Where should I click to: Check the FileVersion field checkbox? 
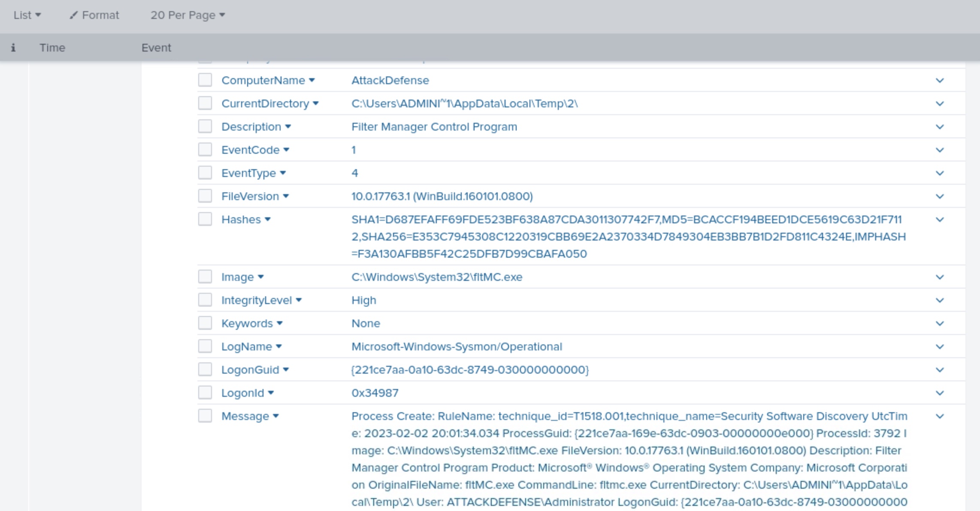pos(205,196)
